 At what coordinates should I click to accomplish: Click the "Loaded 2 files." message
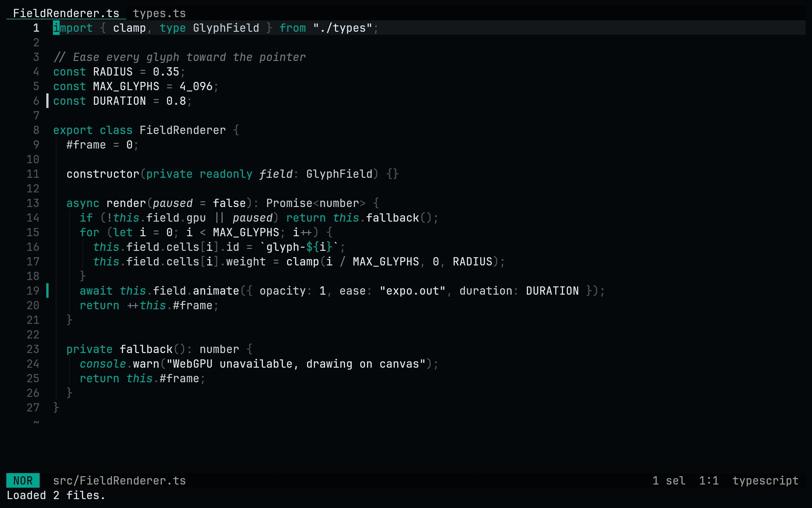(56, 495)
